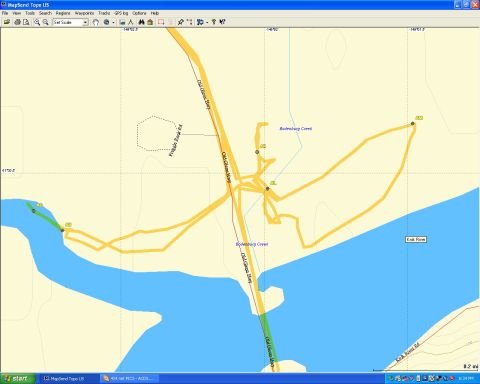
Task: Open Print Preview from the toolbar
Action: point(26,22)
